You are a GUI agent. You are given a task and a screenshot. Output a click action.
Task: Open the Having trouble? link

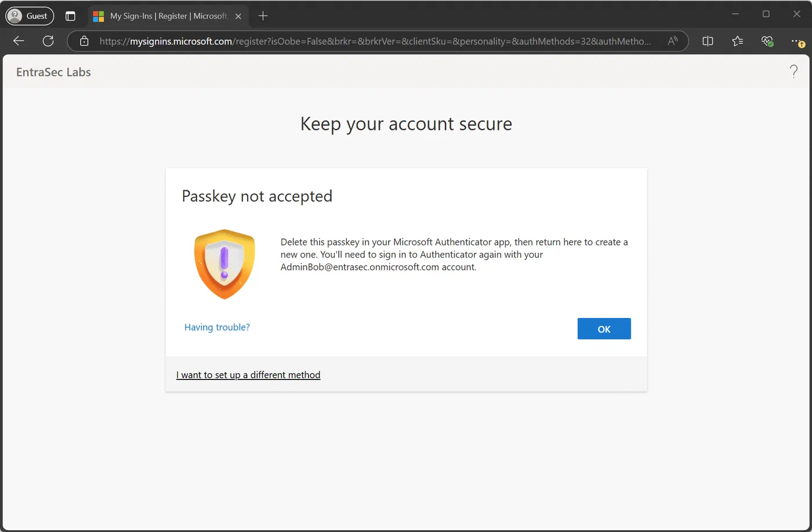tap(217, 327)
